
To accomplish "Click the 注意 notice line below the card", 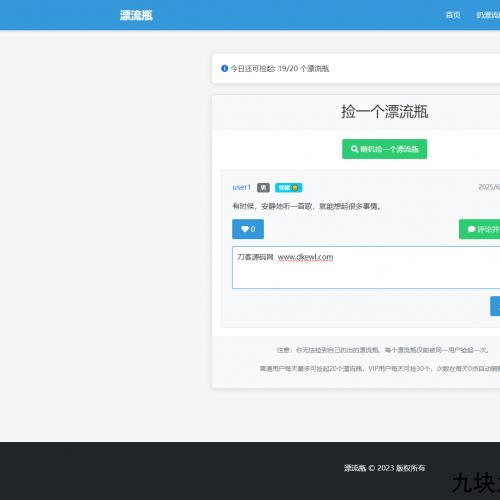I will click(x=382, y=350).
